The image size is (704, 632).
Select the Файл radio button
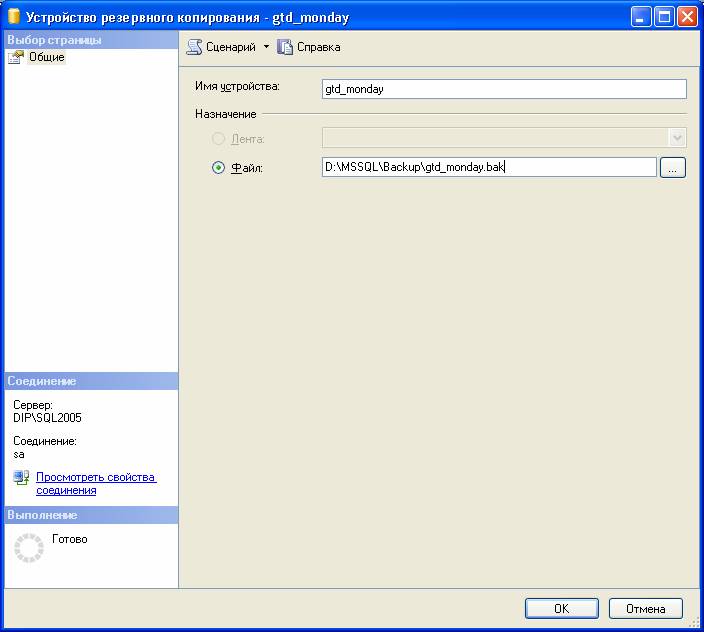pos(218,168)
